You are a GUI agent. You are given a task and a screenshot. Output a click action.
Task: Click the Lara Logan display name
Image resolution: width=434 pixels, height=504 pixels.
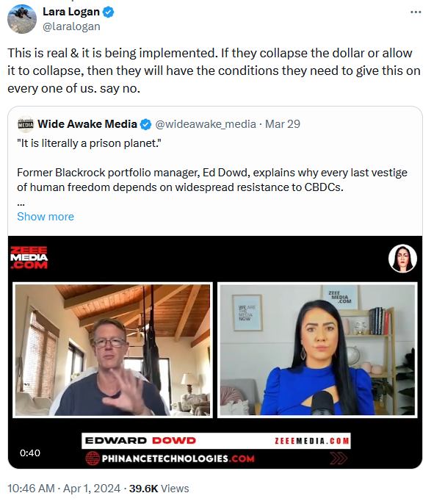coord(71,12)
